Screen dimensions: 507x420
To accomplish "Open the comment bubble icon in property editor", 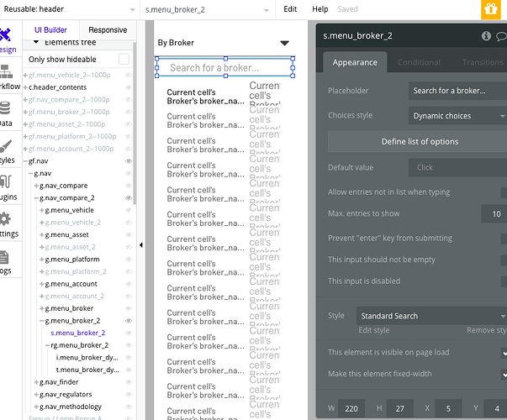I will tap(502, 36).
